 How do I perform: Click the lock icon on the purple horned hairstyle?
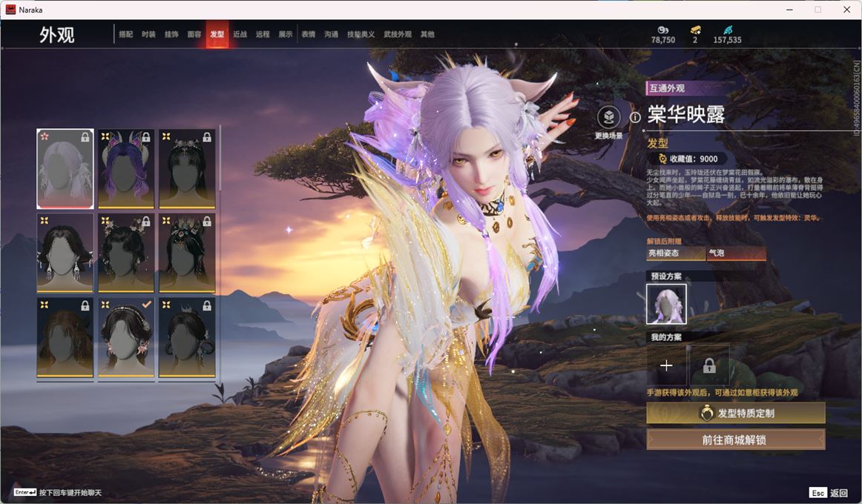pyautogui.click(x=145, y=136)
